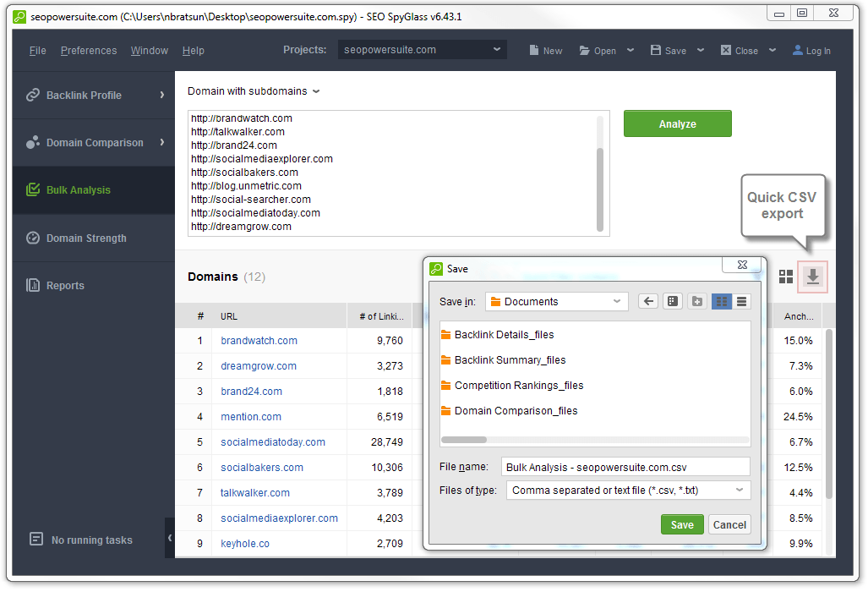Click the green Save button in dialog

click(682, 524)
